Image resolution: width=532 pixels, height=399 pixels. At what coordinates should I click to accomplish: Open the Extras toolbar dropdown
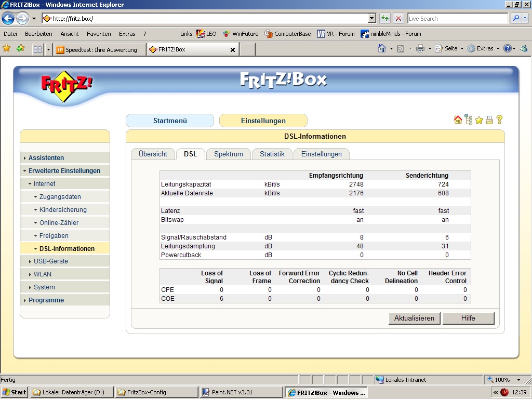[x=483, y=48]
